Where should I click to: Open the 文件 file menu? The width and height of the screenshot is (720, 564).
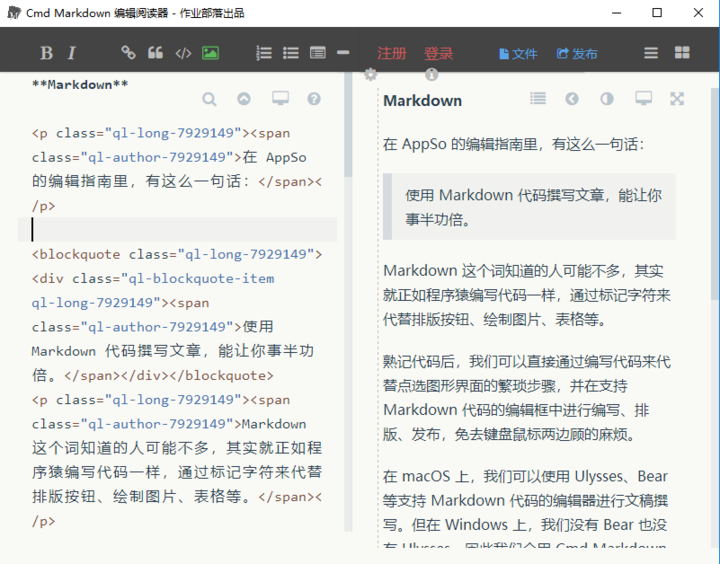tap(518, 54)
